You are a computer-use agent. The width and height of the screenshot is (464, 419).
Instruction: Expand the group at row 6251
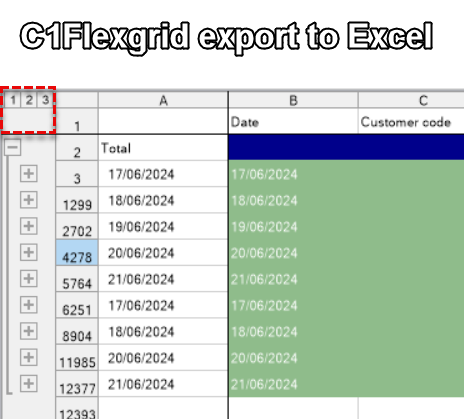pyautogui.click(x=28, y=305)
